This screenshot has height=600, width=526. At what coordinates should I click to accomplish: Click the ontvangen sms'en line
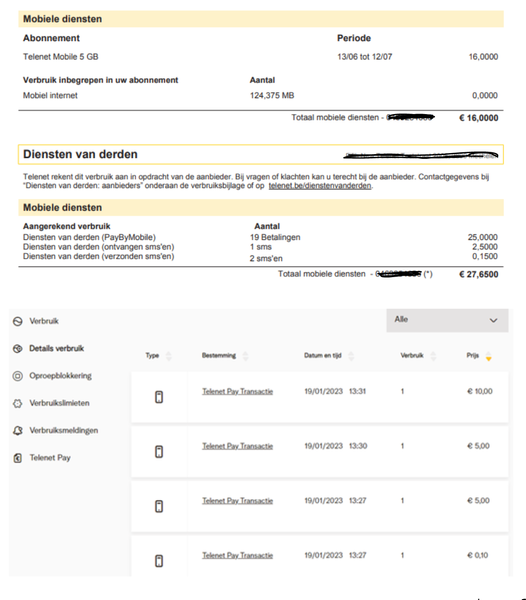[98, 247]
